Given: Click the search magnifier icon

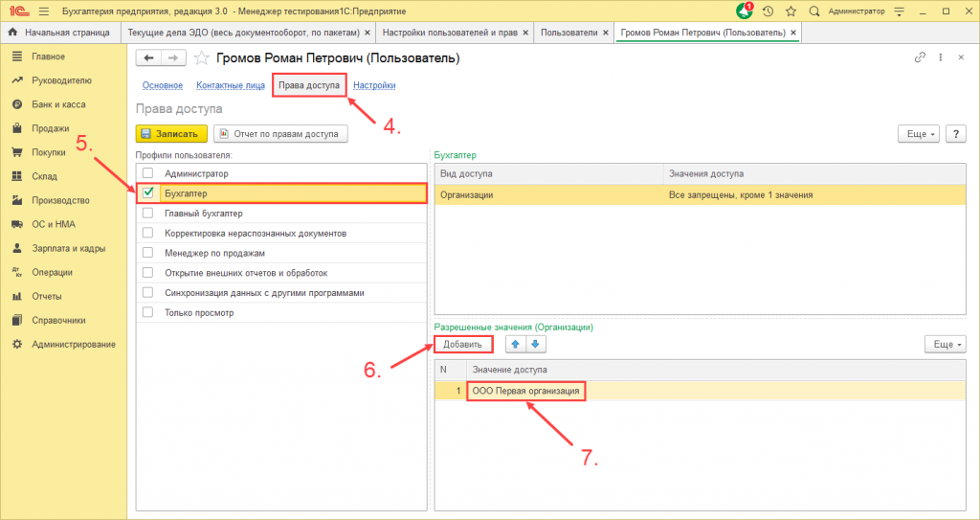Looking at the screenshot, I should 813,11.
